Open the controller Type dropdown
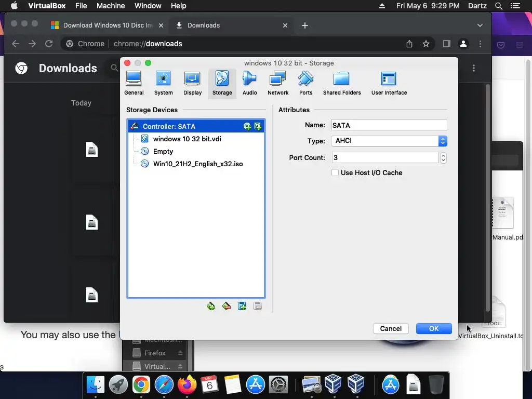This screenshot has width=532, height=399. click(389, 141)
